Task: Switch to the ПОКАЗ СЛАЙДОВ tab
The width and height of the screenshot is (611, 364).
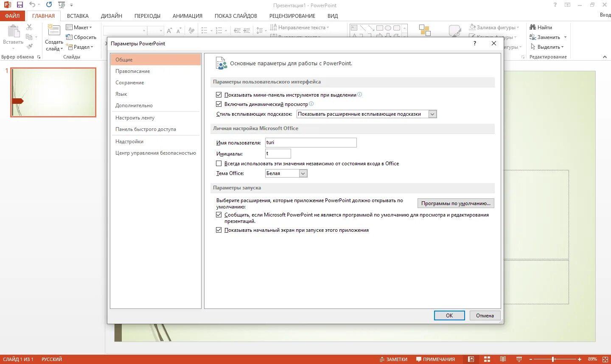Action: pos(236,16)
